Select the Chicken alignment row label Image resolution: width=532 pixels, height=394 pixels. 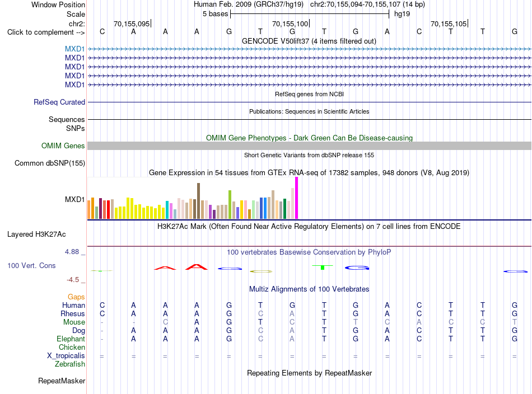point(72,347)
